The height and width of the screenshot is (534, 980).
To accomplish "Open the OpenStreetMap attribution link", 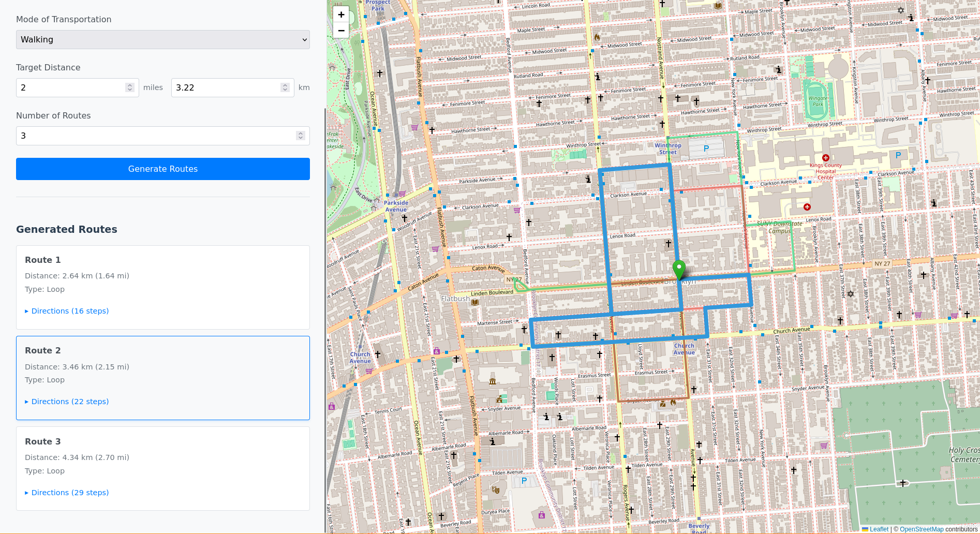I will (922, 529).
